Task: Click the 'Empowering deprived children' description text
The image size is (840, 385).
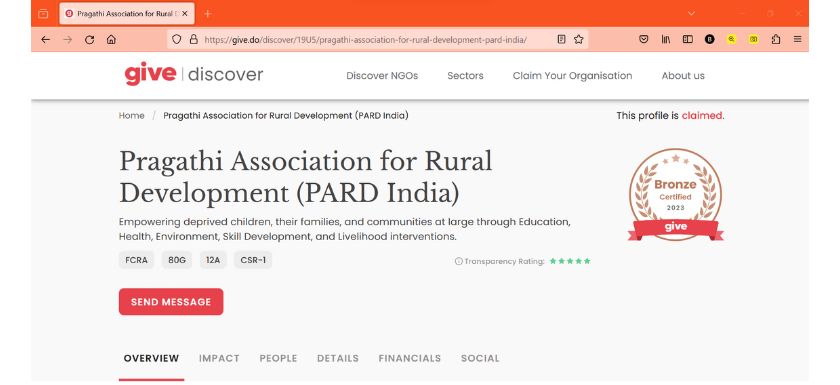Action: coord(345,229)
